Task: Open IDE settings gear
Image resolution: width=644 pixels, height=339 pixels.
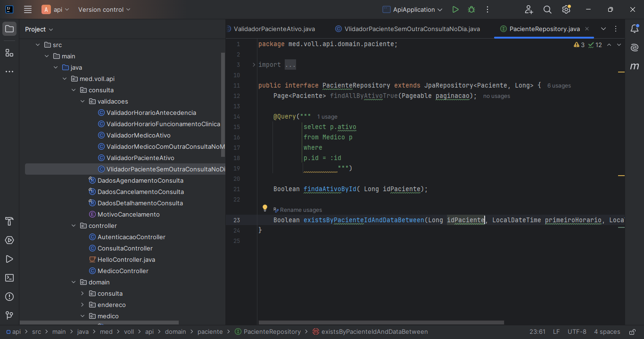Action: (566, 9)
